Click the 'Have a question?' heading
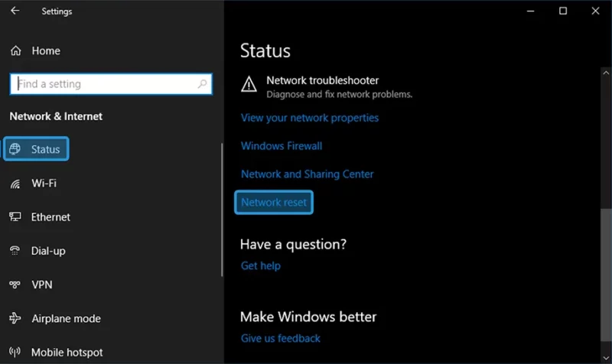Image resolution: width=612 pixels, height=364 pixels. click(x=293, y=244)
